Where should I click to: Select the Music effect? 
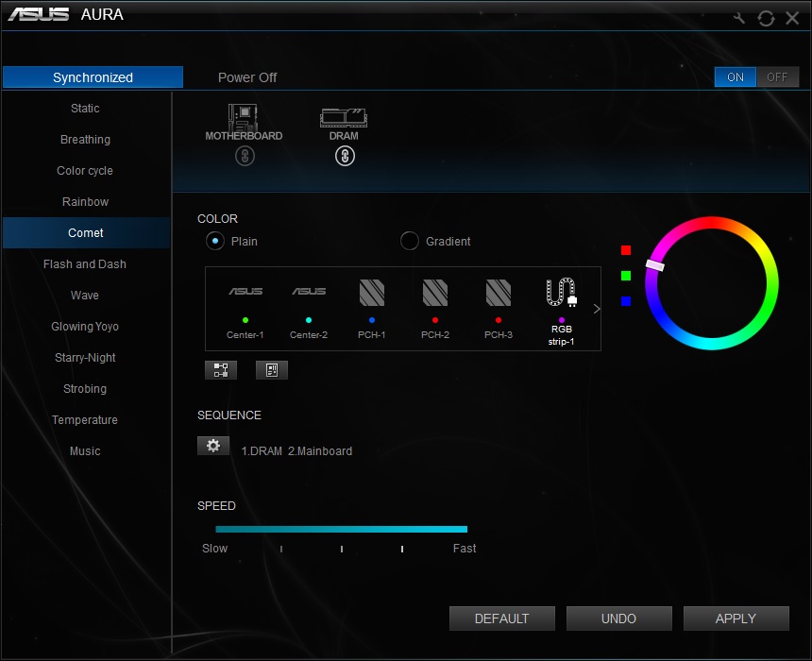(85, 450)
